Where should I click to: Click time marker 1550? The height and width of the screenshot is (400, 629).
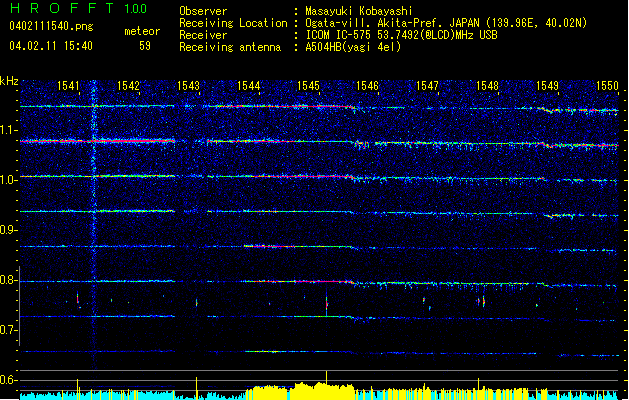(607, 85)
